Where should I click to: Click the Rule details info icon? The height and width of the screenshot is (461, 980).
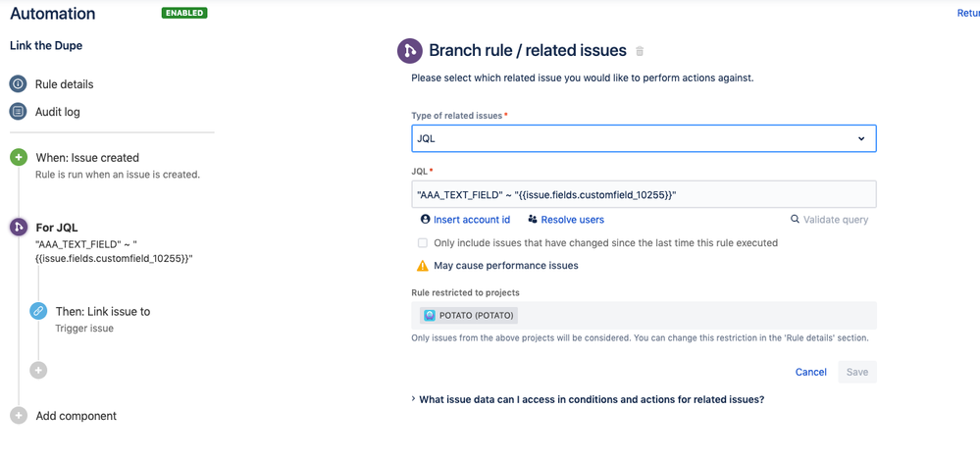click(x=18, y=84)
